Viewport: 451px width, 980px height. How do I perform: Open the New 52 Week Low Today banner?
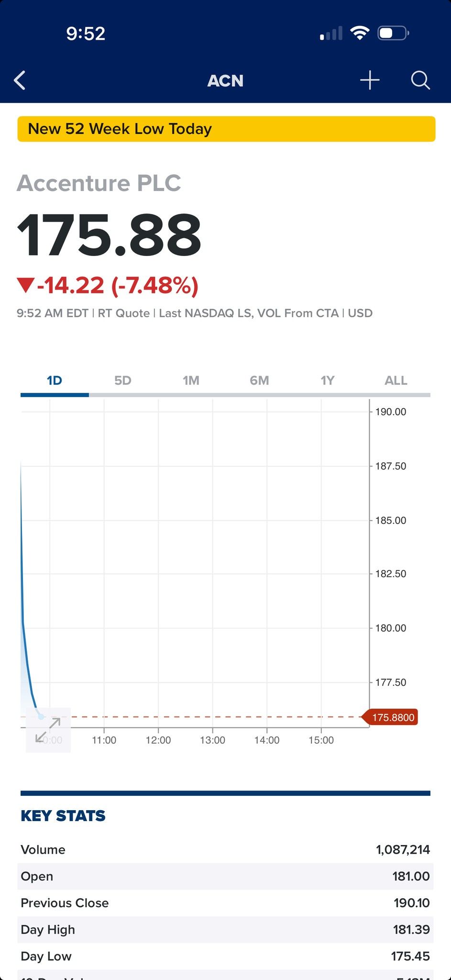(226, 129)
